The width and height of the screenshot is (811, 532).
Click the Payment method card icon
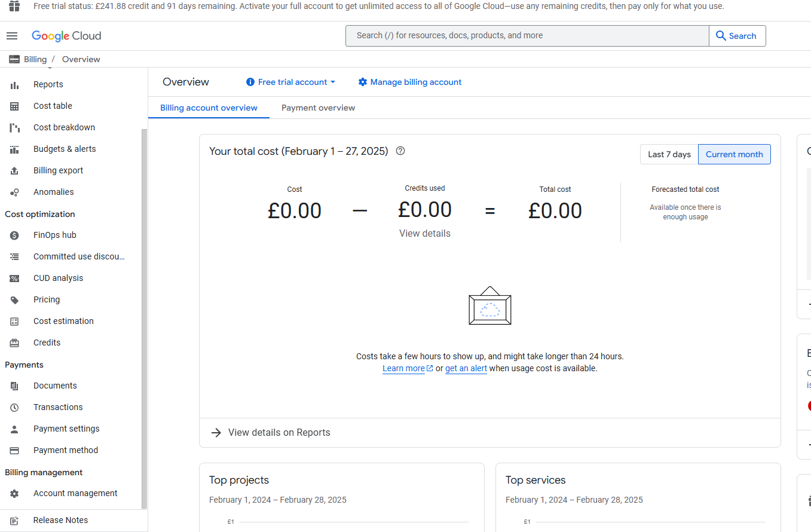pyautogui.click(x=14, y=451)
